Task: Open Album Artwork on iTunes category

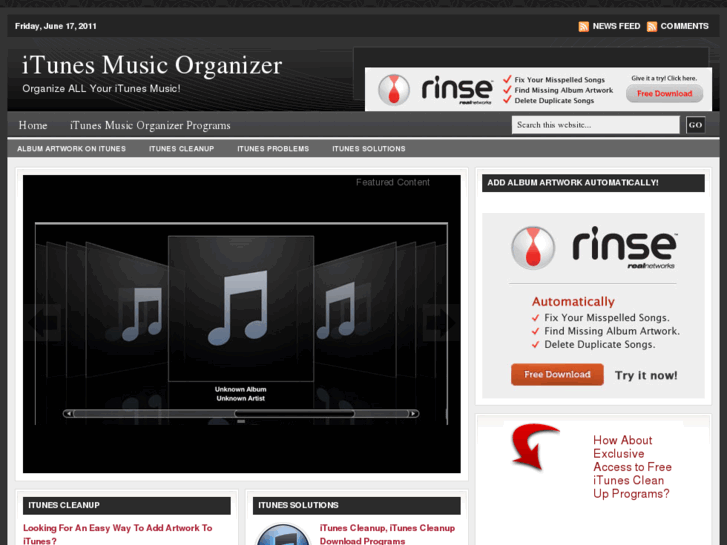Action: [x=71, y=149]
